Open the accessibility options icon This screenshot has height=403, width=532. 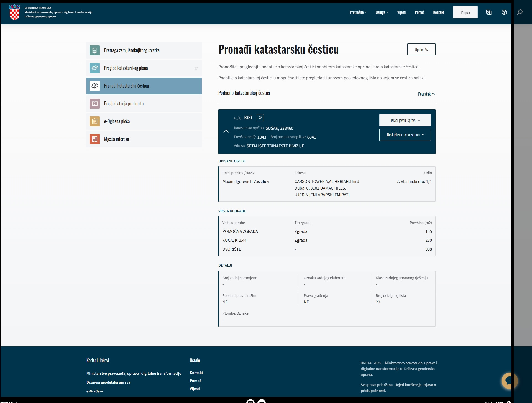click(504, 12)
